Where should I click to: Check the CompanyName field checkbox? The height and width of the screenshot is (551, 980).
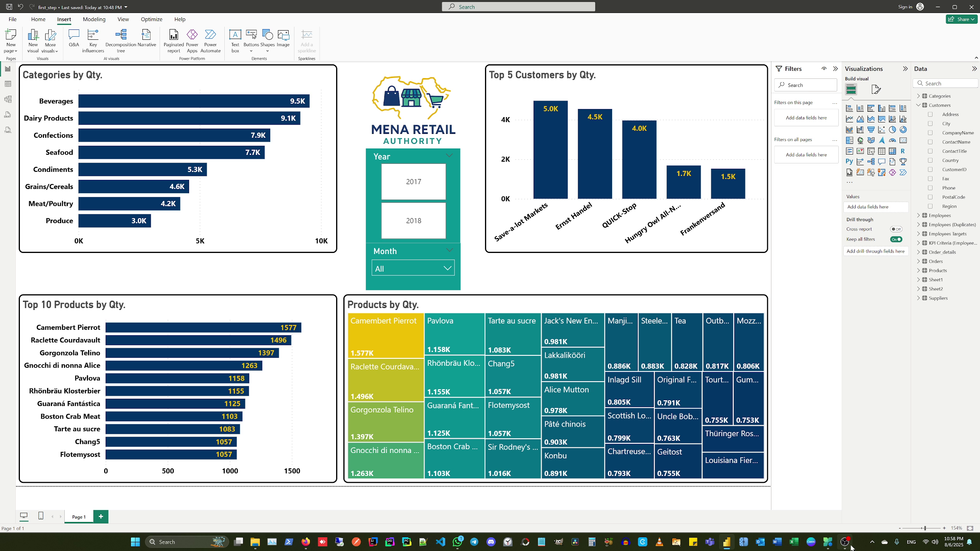click(930, 133)
